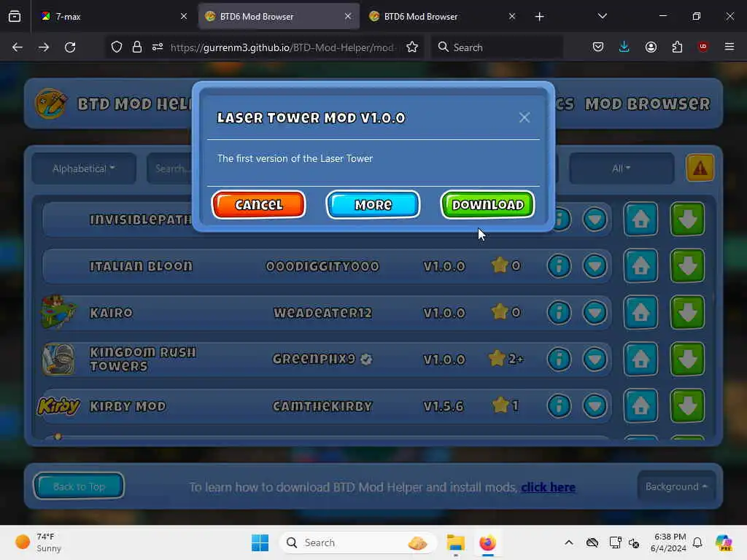The width and height of the screenshot is (747, 560).
Task: Click Windows taskbar search box
Action: pyautogui.click(x=358, y=542)
